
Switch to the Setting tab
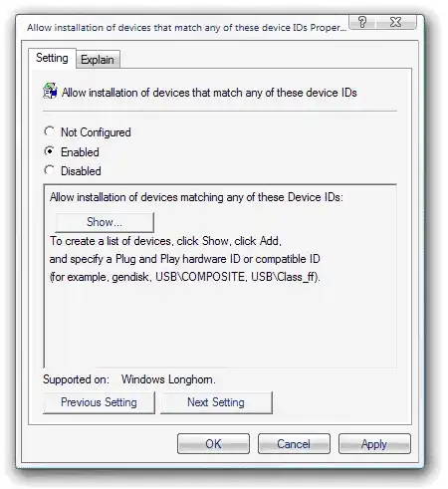pyautogui.click(x=52, y=58)
